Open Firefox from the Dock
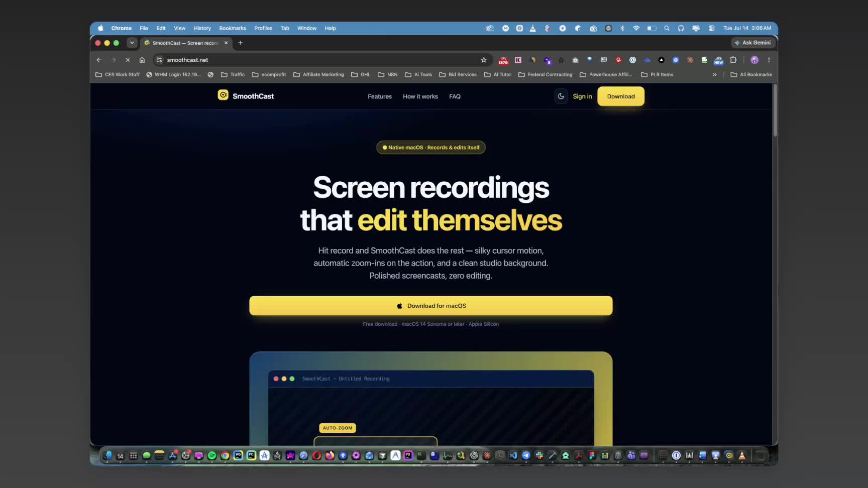868x488 pixels. click(330, 455)
